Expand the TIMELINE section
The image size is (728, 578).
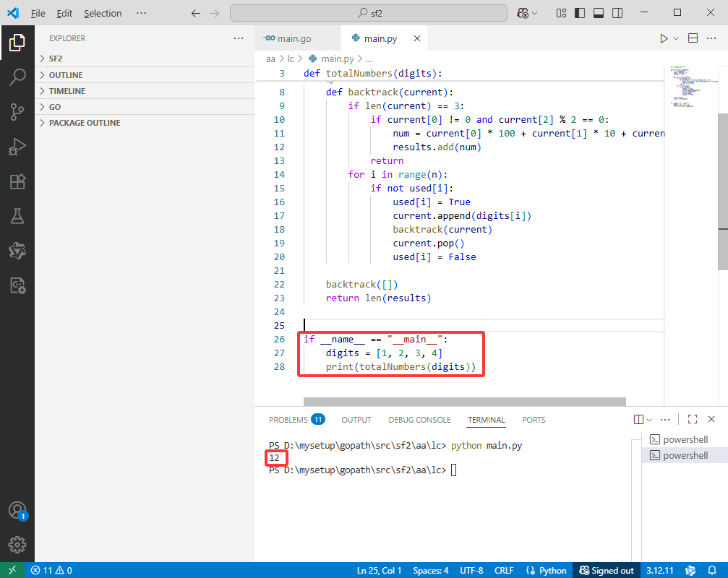tap(145, 91)
